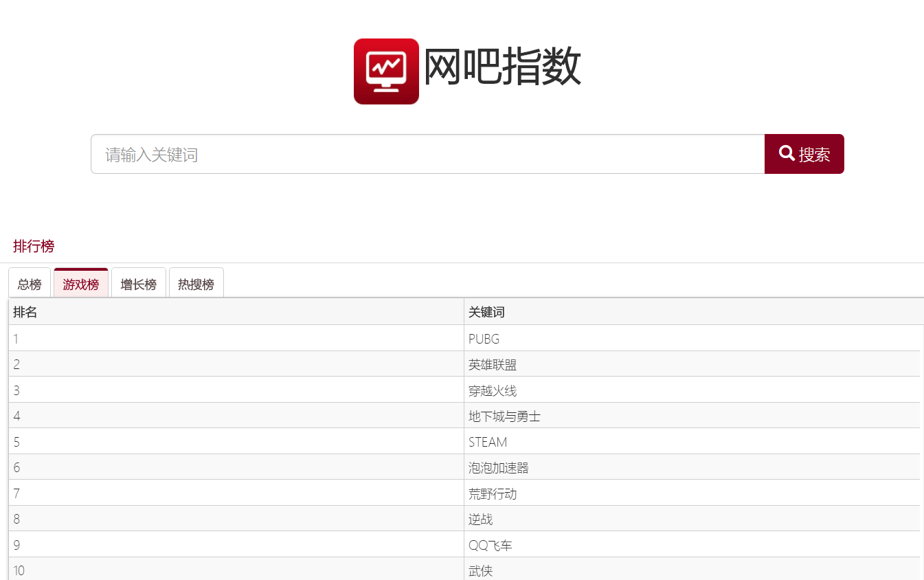This screenshot has height=580, width=924.
Task: Open the 增长榜 tab
Action: 139,283
